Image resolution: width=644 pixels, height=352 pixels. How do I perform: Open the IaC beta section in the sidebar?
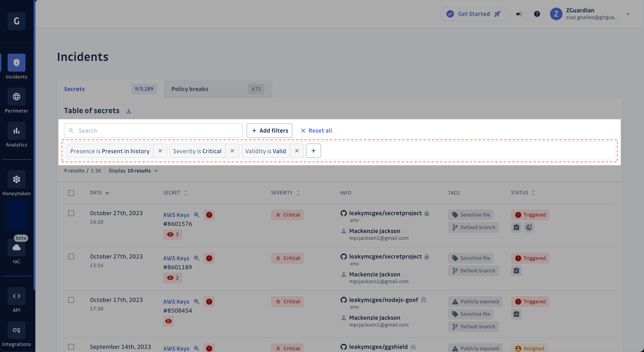(16, 252)
